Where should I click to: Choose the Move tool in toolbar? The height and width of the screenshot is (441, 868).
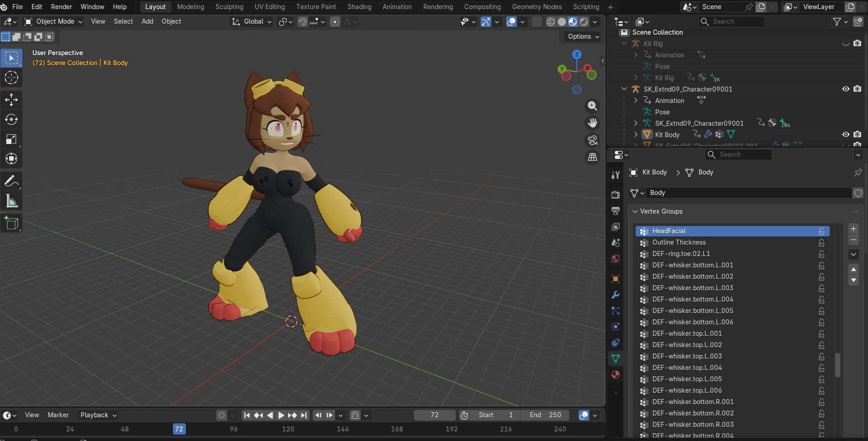pyautogui.click(x=11, y=100)
